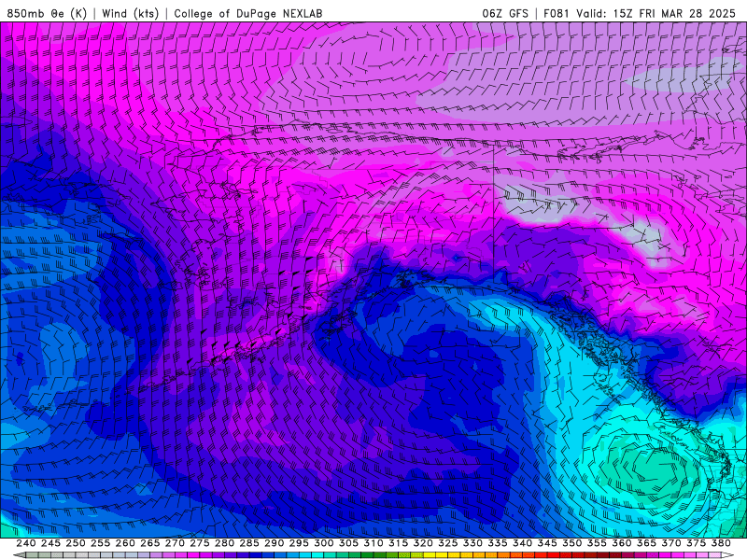The image size is (747, 560).
Task: Click the 315 value on the color scale
Action: pos(399,543)
